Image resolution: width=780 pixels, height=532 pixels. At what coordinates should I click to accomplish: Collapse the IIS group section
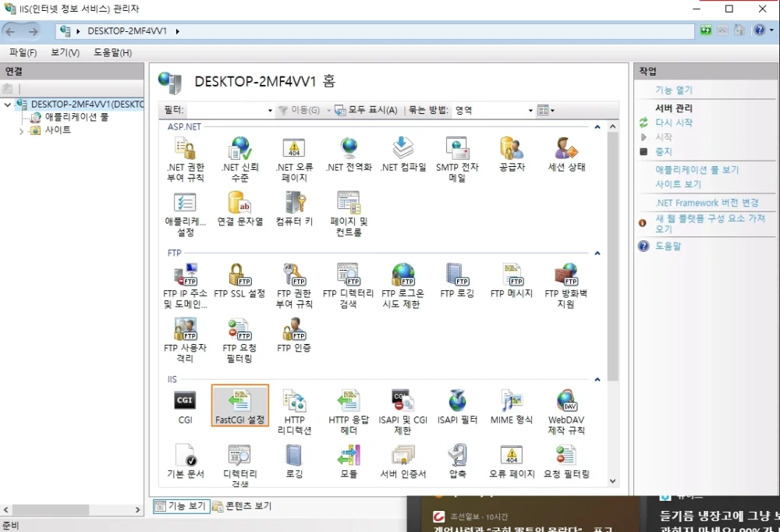click(x=597, y=380)
